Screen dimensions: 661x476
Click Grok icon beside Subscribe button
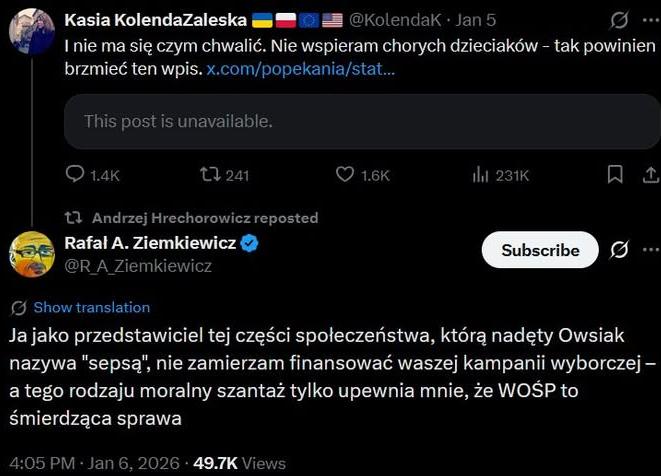click(x=619, y=249)
